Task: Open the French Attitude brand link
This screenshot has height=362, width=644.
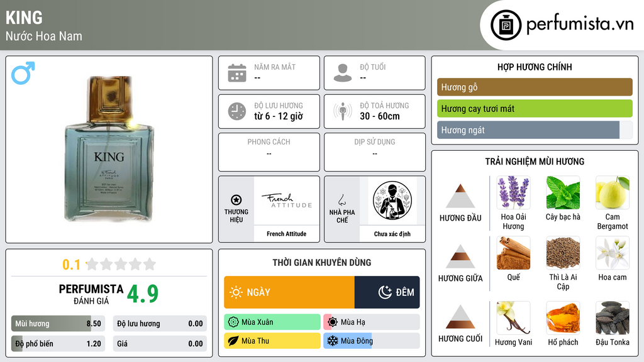Action: (x=287, y=234)
